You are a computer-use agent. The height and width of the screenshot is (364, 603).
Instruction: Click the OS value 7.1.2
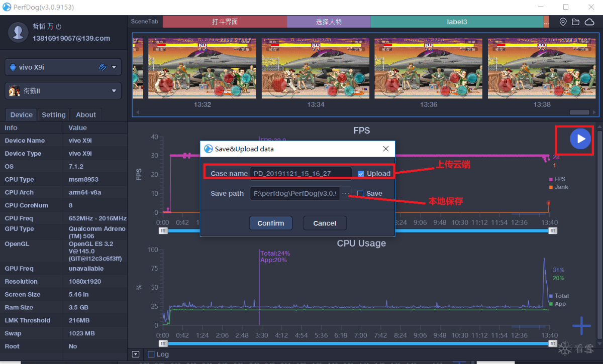pos(76,166)
